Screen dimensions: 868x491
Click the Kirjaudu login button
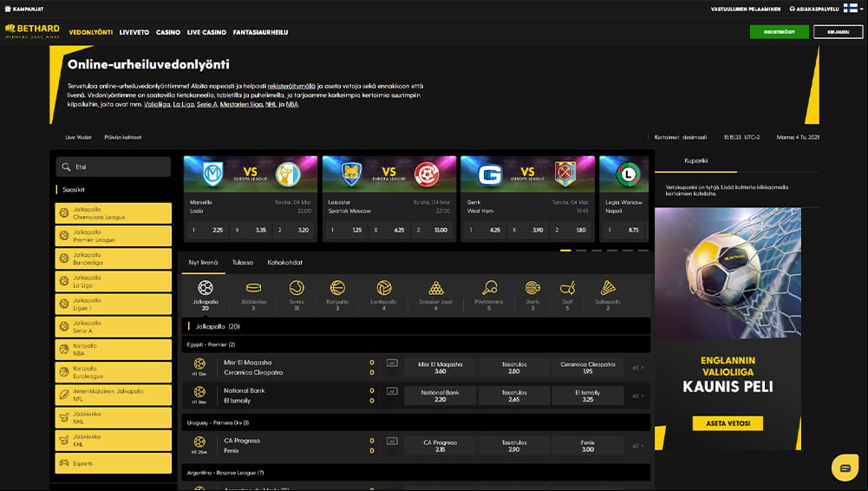(839, 32)
